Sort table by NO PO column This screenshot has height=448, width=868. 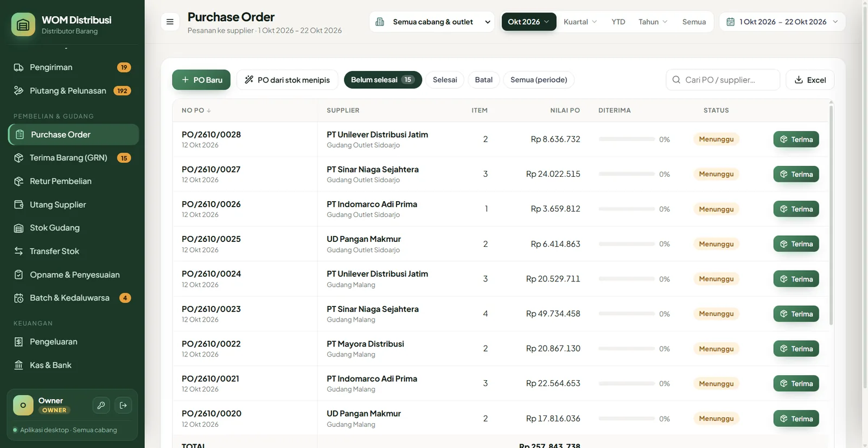coord(196,110)
